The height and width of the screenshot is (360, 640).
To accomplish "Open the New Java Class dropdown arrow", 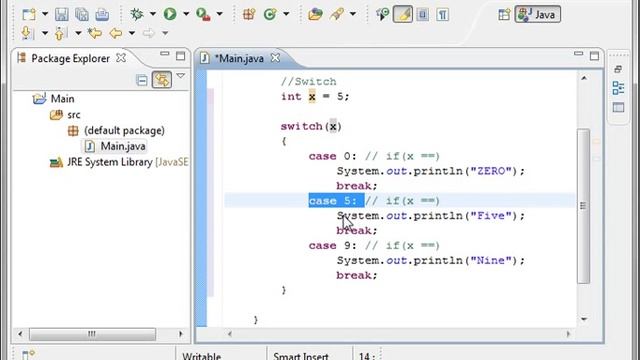I will (x=286, y=14).
